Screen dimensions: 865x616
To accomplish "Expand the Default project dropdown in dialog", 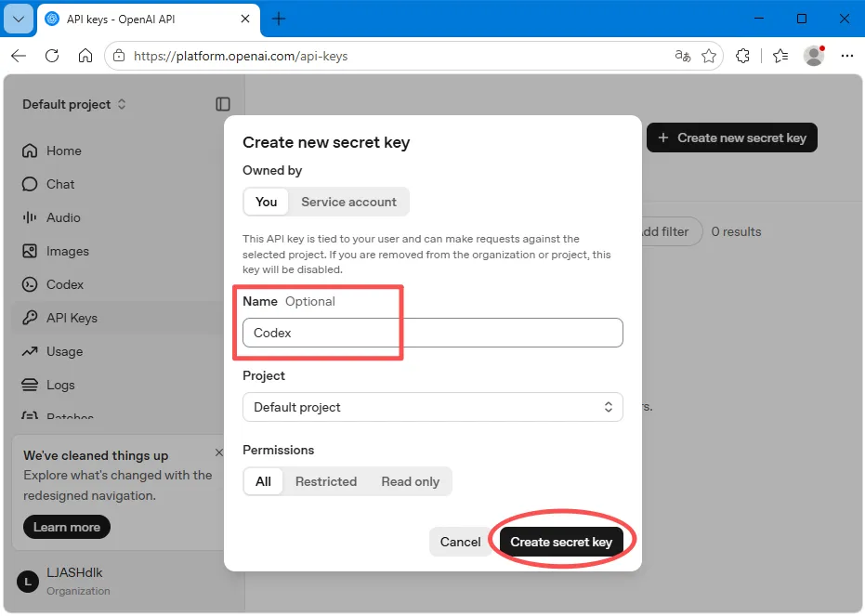I will 433,407.
